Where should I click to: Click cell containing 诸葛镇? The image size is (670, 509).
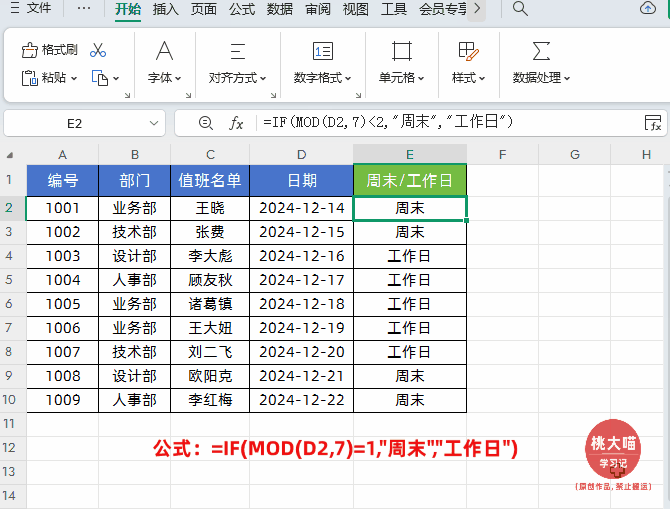[x=210, y=304]
